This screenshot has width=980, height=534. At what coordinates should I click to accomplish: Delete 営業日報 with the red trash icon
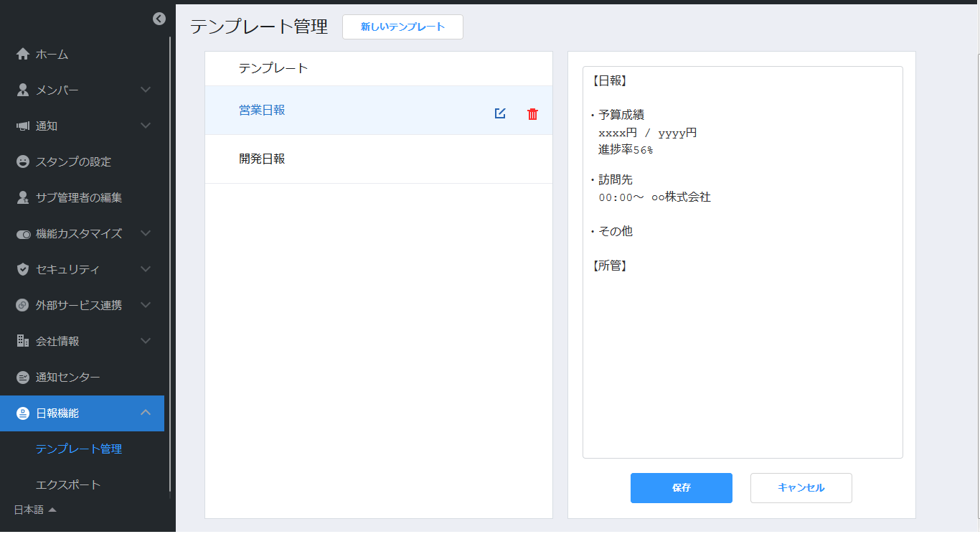coord(532,114)
